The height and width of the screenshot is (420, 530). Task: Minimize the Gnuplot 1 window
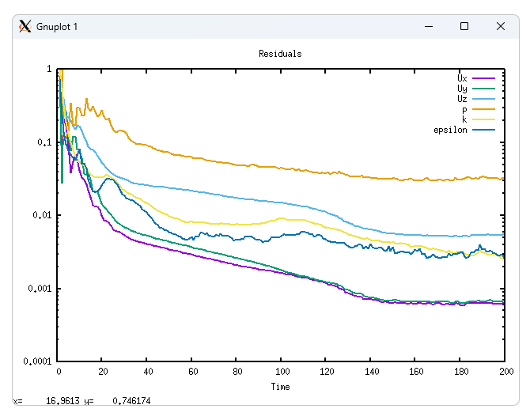point(429,26)
